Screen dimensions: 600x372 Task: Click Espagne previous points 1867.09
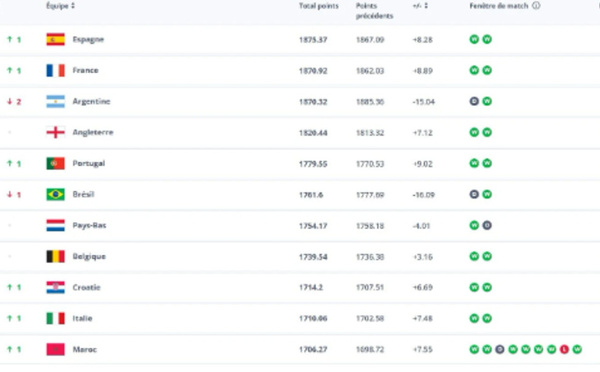[x=370, y=40]
